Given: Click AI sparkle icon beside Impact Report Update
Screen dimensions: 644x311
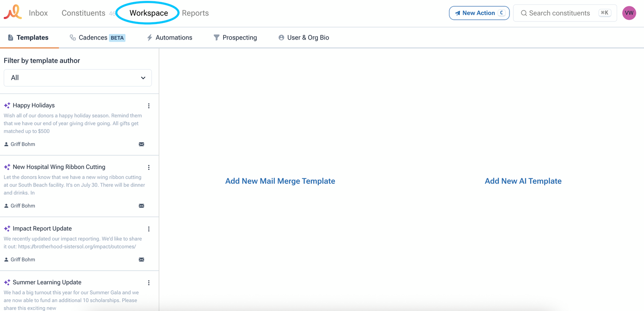Looking at the screenshot, I should point(7,229).
